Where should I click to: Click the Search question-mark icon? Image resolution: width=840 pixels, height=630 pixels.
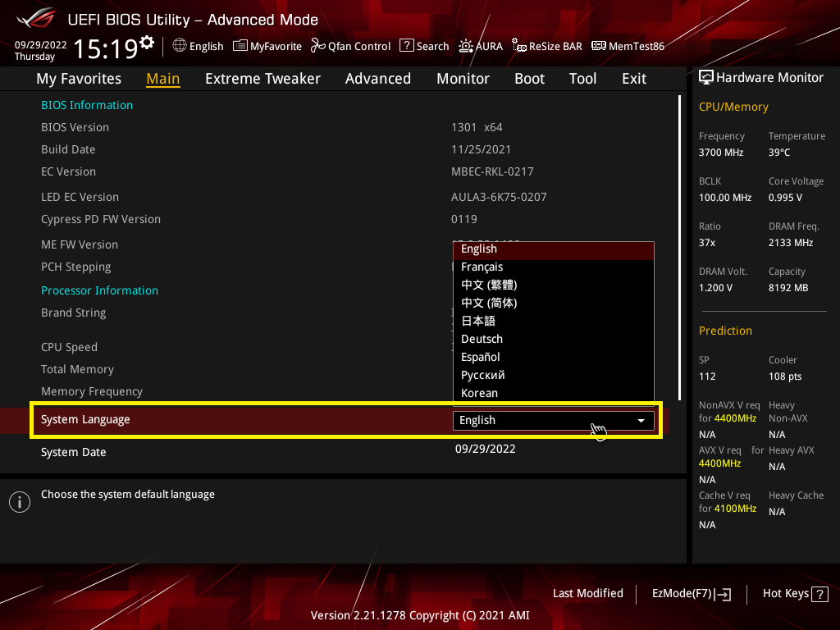click(x=407, y=46)
